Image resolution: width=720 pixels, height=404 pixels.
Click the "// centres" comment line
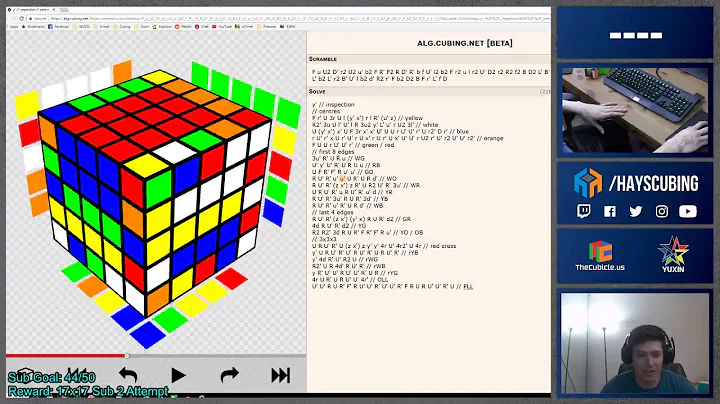326,111
